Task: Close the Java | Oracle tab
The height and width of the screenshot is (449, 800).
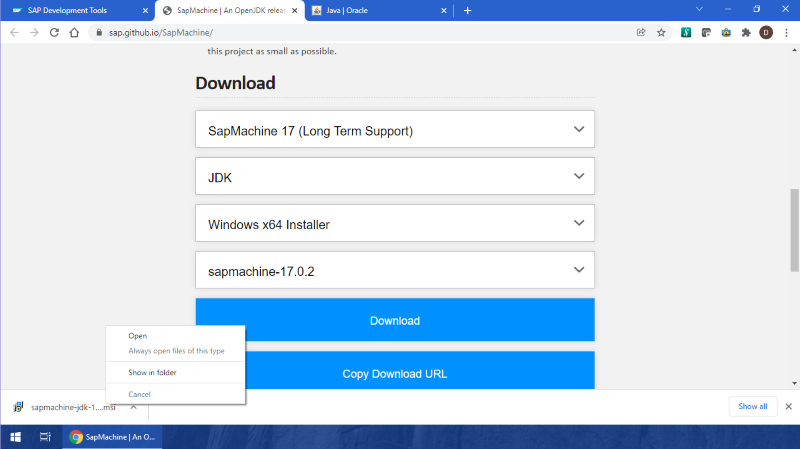Action: click(x=444, y=10)
